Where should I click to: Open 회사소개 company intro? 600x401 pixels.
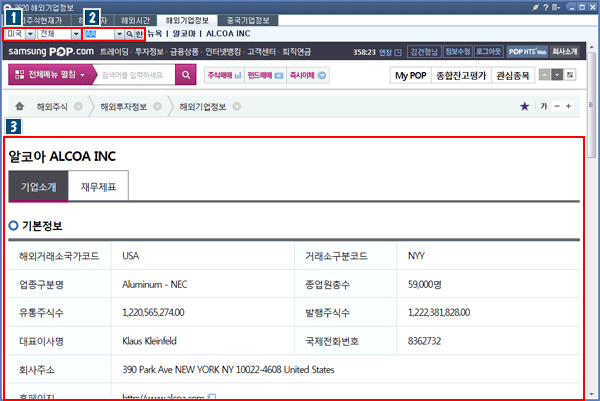click(564, 52)
